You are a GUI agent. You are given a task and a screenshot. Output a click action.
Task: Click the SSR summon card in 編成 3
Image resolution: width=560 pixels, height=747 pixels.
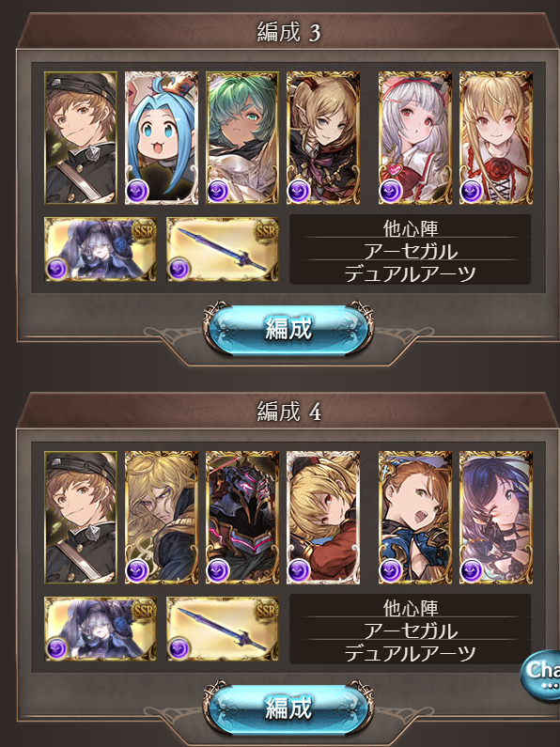(101, 249)
